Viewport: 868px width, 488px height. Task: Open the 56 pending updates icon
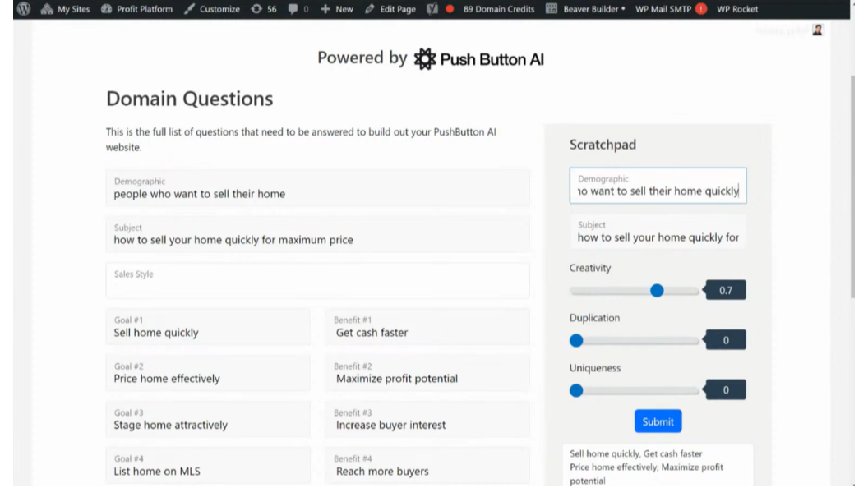[264, 9]
